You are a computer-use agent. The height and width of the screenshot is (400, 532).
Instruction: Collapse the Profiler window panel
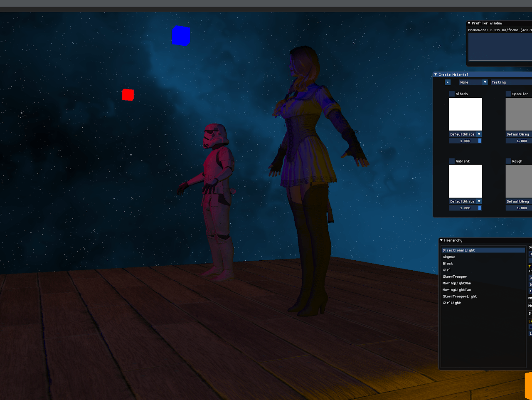[470, 23]
